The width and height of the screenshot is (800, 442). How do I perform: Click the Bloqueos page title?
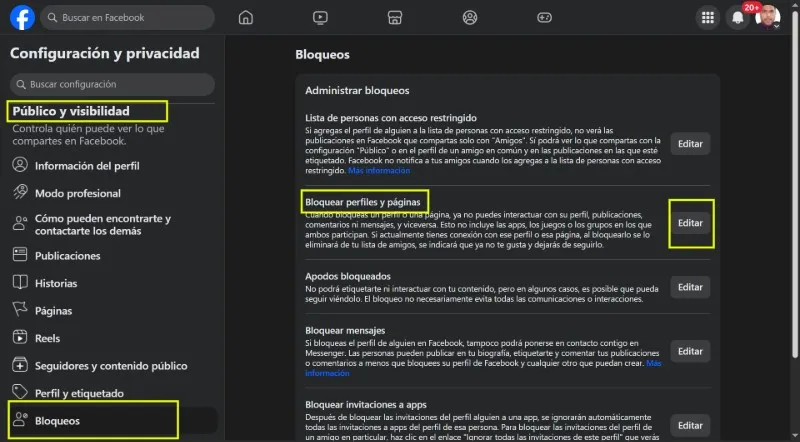[x=322, y=55]
